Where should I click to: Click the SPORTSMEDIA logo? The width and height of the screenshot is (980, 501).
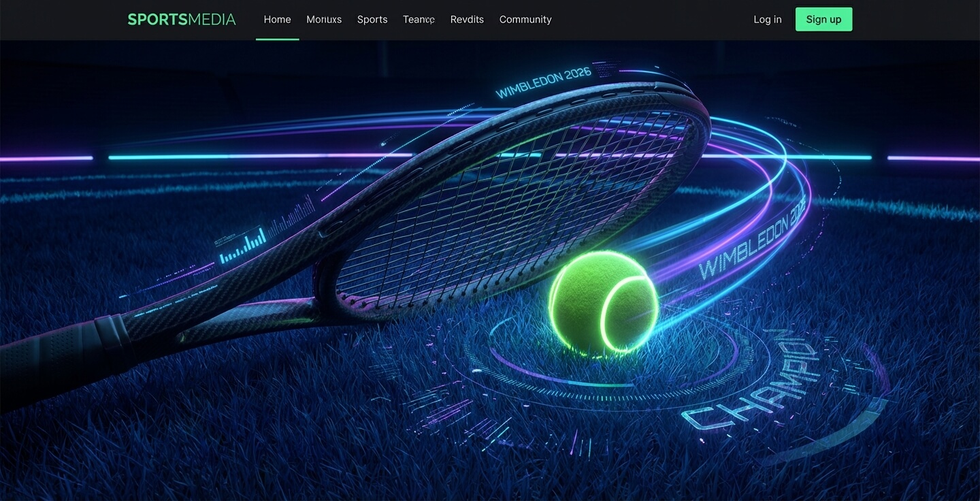(x=182, y=19)
